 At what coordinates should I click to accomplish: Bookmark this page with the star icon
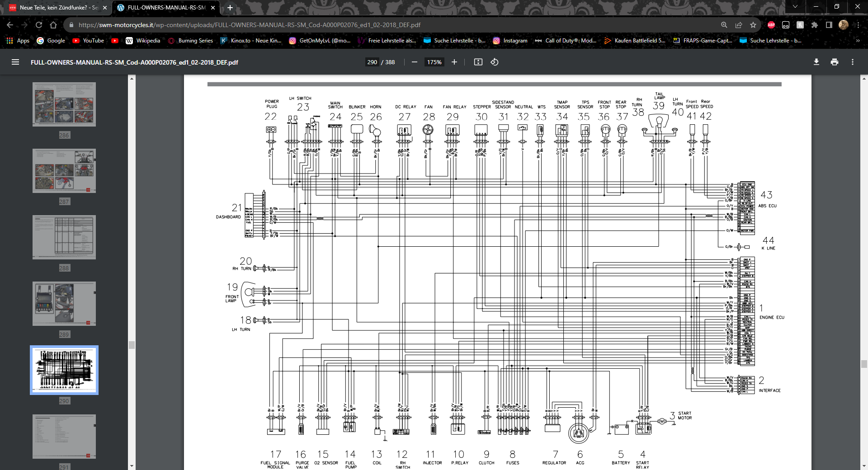753,25
